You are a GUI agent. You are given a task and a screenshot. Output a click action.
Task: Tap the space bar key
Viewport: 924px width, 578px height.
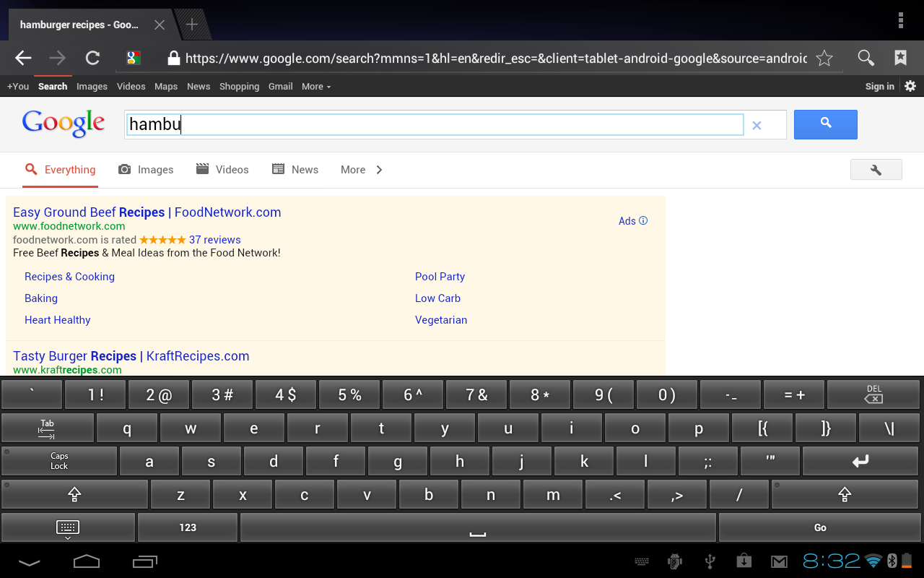coord(478,527)
